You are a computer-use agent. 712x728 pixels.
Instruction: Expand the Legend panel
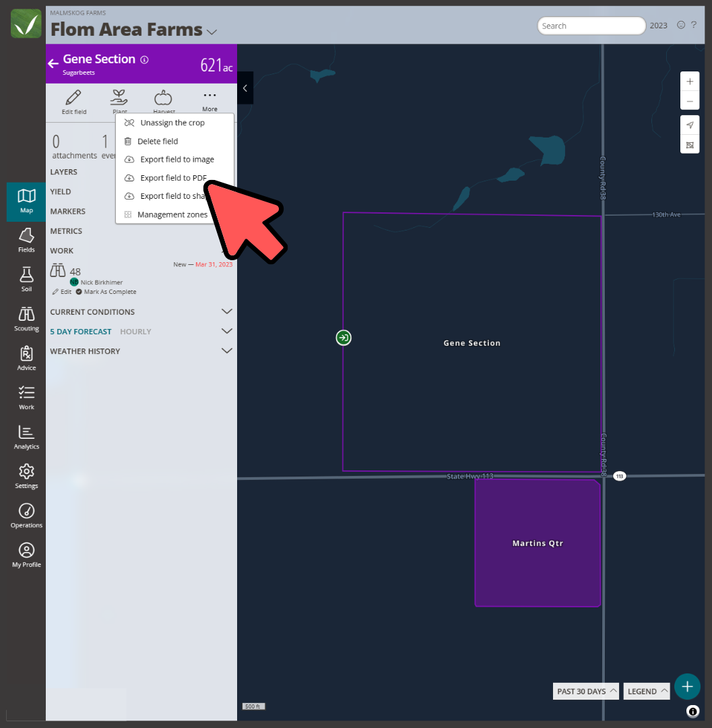click(x=647, y=692)
